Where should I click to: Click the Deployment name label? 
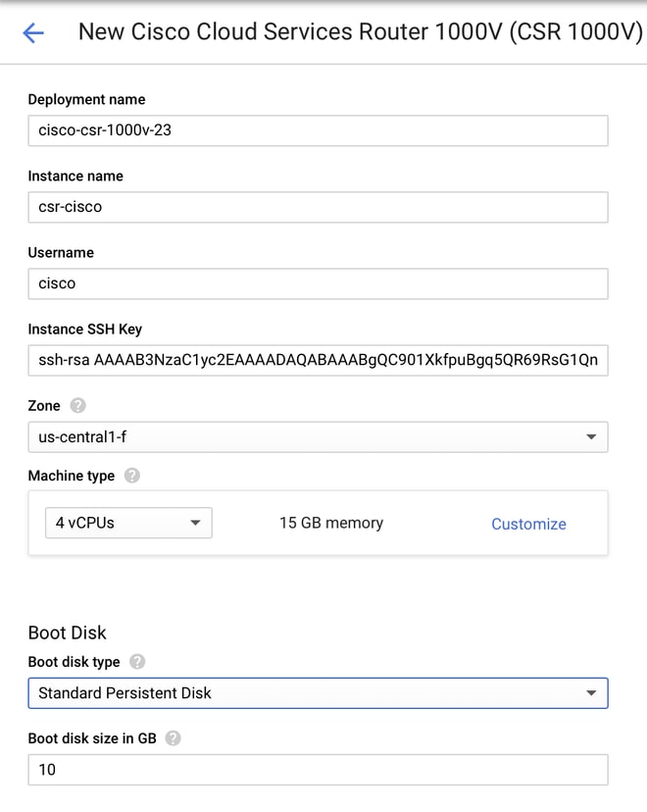tap(86, 99)
